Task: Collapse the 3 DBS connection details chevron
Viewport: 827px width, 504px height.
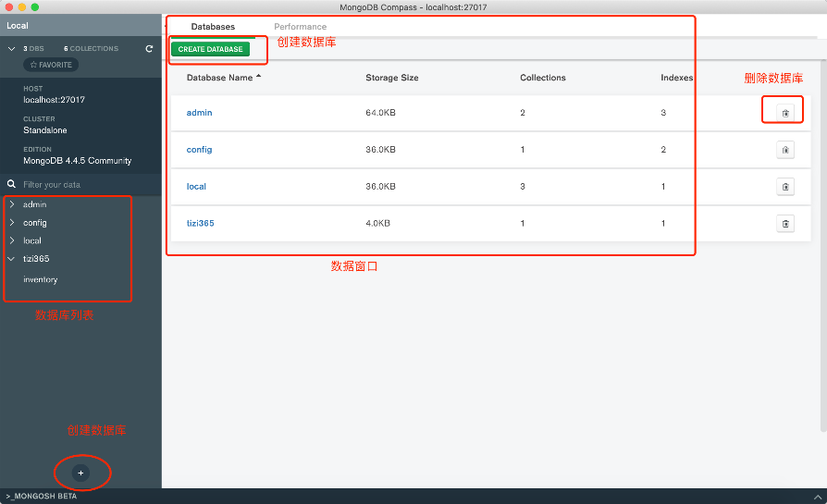Action: (12, 48)
